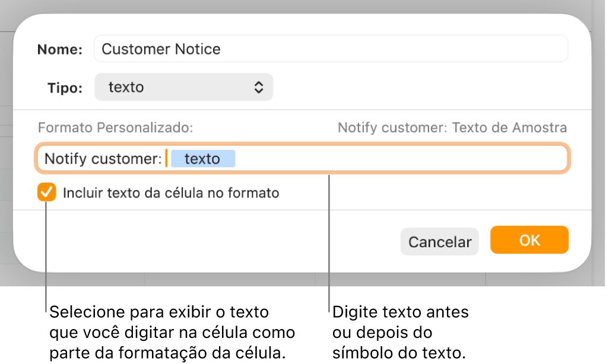Image resolution: width=606 pixels, height=364 pixels.
Task: Click inside the Formato Personalizado field
Action: (303, 159)
